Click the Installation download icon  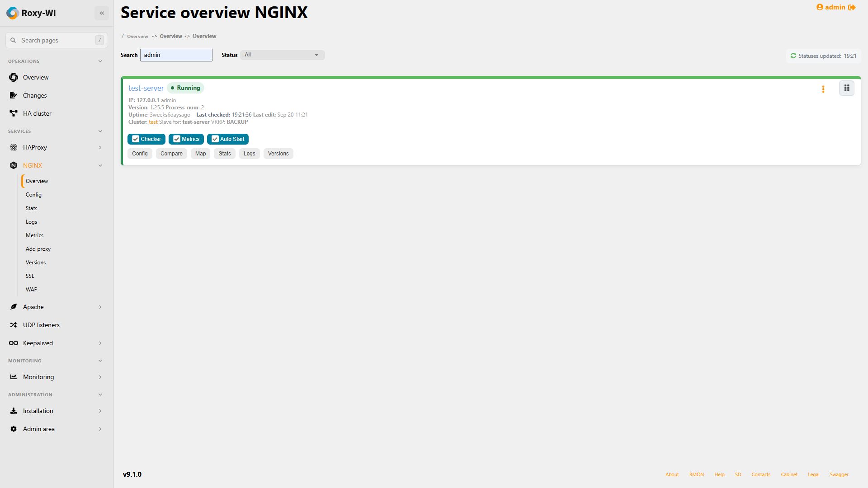click(x=14, y=411)
